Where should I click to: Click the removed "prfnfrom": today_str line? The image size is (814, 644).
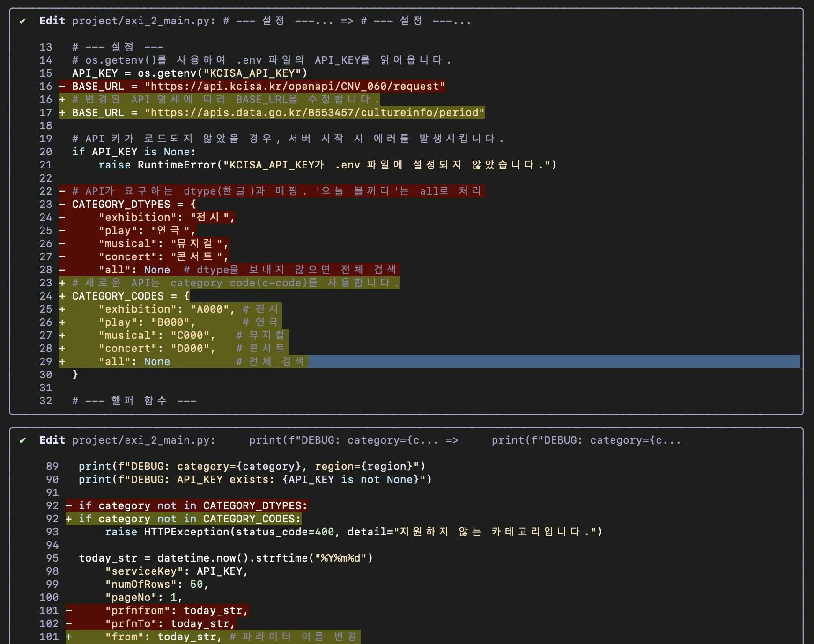coord(157,611)
